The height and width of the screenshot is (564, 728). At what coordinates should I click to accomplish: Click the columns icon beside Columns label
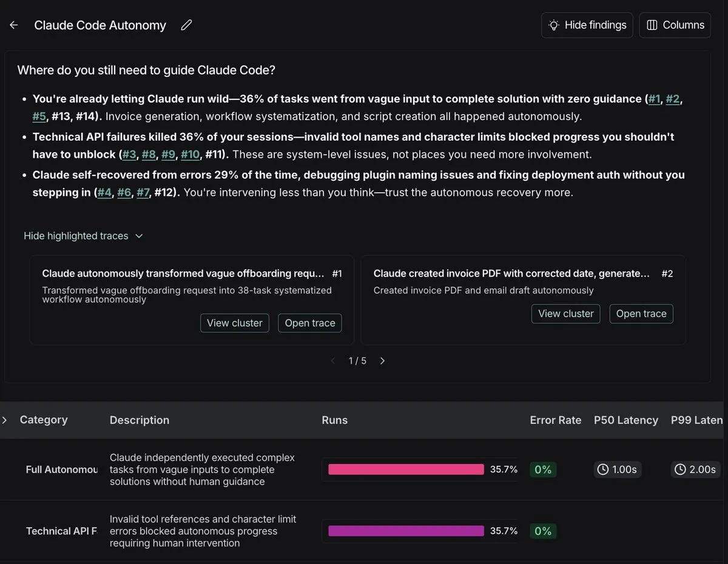pos(652,25)
